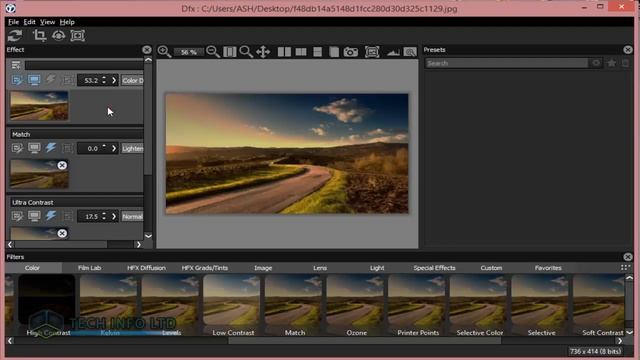Show the histogram
The height and width of the screenshot is (360, 640).
tap(393, 52)
